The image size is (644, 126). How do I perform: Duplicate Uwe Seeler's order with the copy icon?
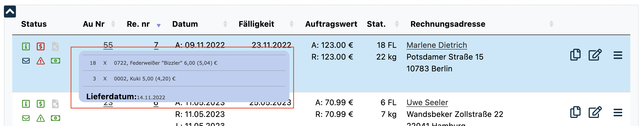575,112
